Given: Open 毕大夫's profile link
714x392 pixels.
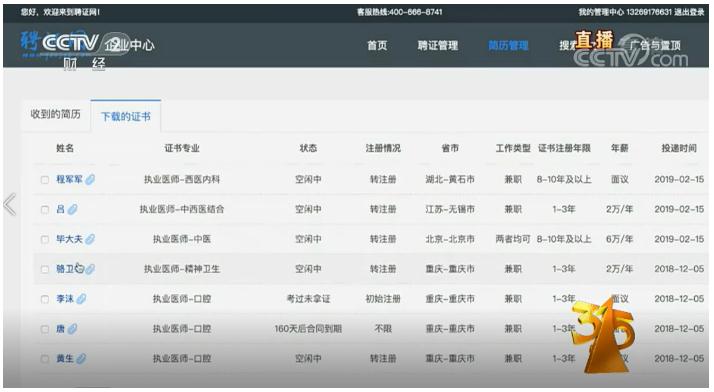Looking at the screenshot, I should pyautogui.click(x=69, y=239).
